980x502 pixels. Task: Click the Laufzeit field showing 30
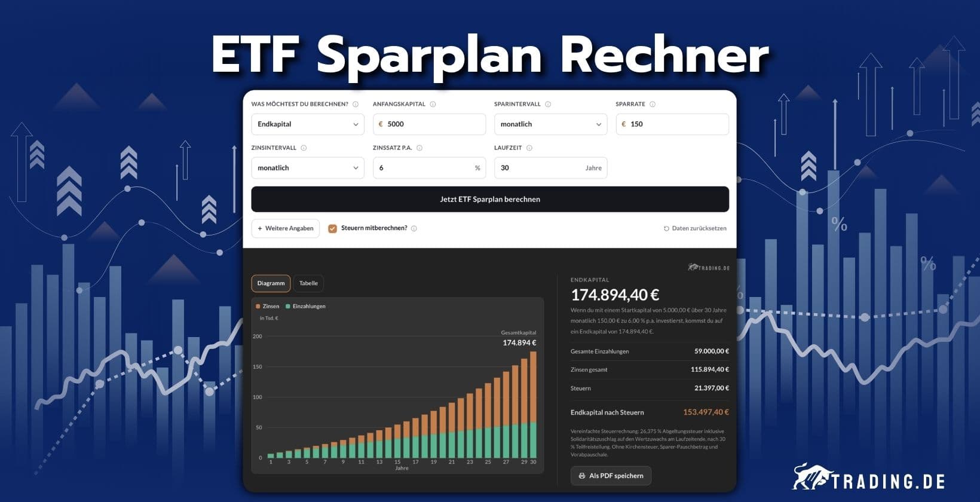(550, 168)
